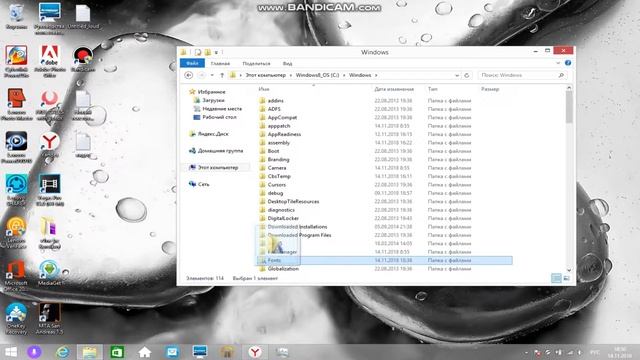The image size is (640, 360).
Task: Click the file list vertical scrollbar thumb
Action: point(569,106)
